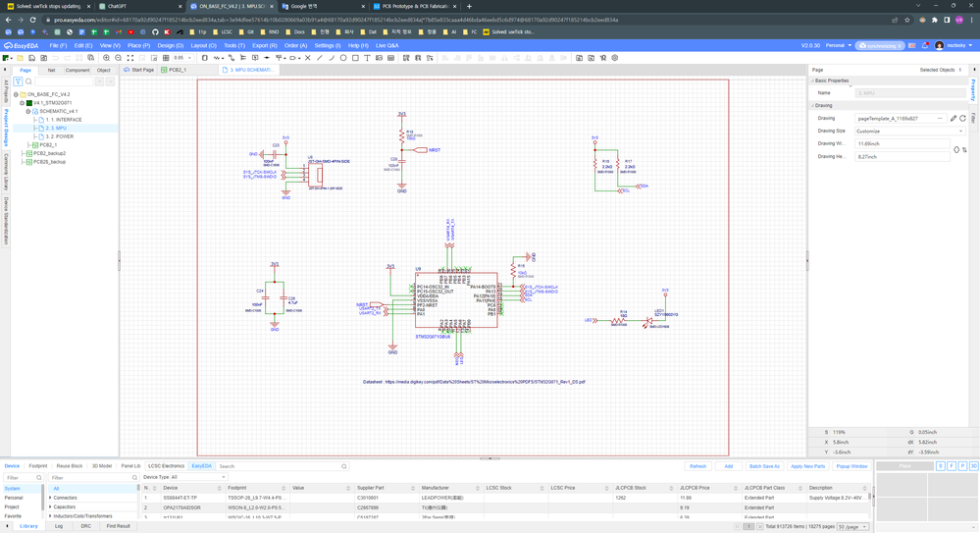This screenshot has height=533, width=980.
Task: Select the Text tool icon
Action: 367,58
